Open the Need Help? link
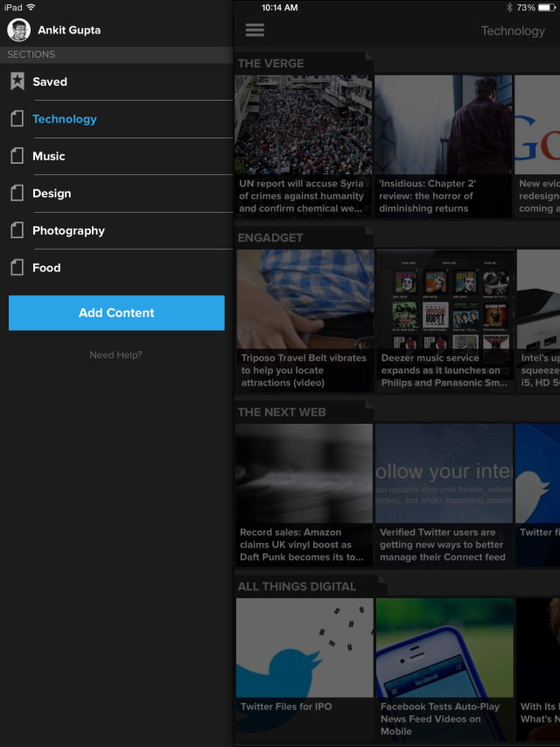This screenshot has width=560, height=747. pos(115,355)
